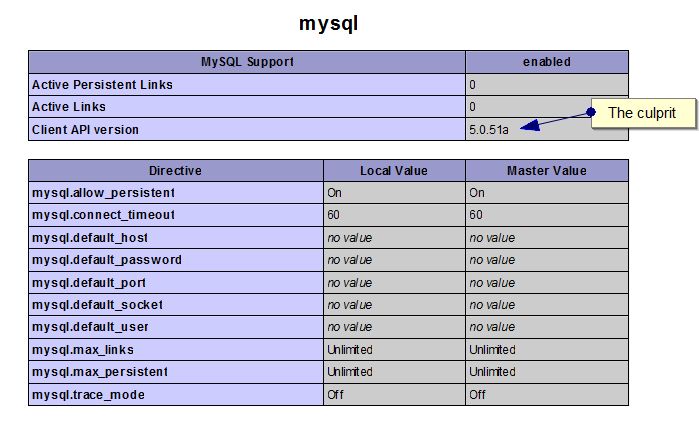
Task: Click the mysql.default_password master value
Action: pos(492,260)
